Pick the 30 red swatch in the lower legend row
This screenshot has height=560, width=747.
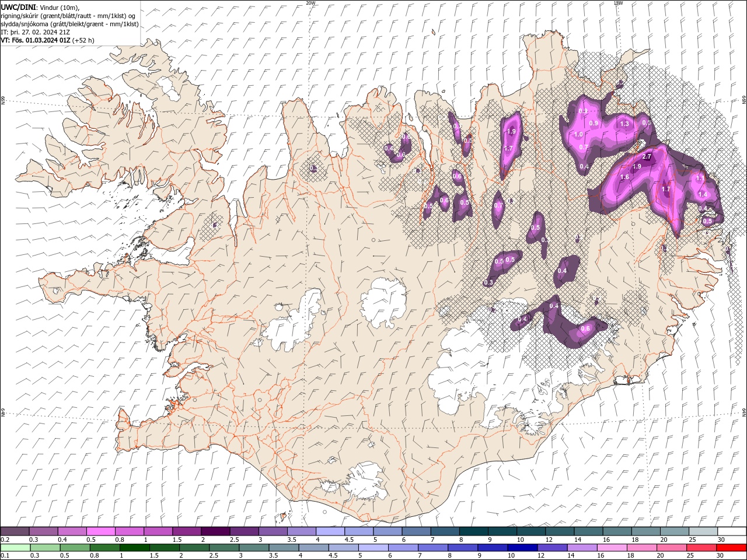tap(732, 548)
